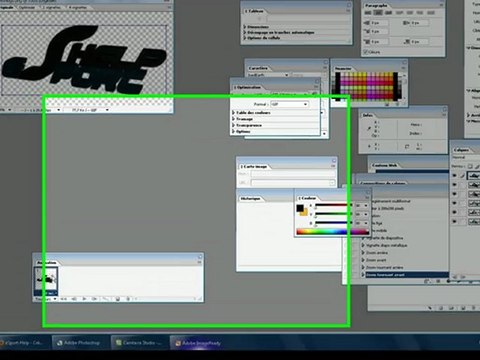This screenshot has width=480, height=360.
Task: Expand the Zoom avant action
Action: [363, 260]
